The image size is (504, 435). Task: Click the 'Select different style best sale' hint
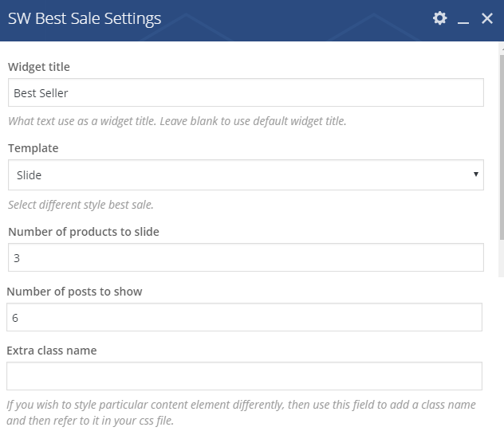coord(81,205)
